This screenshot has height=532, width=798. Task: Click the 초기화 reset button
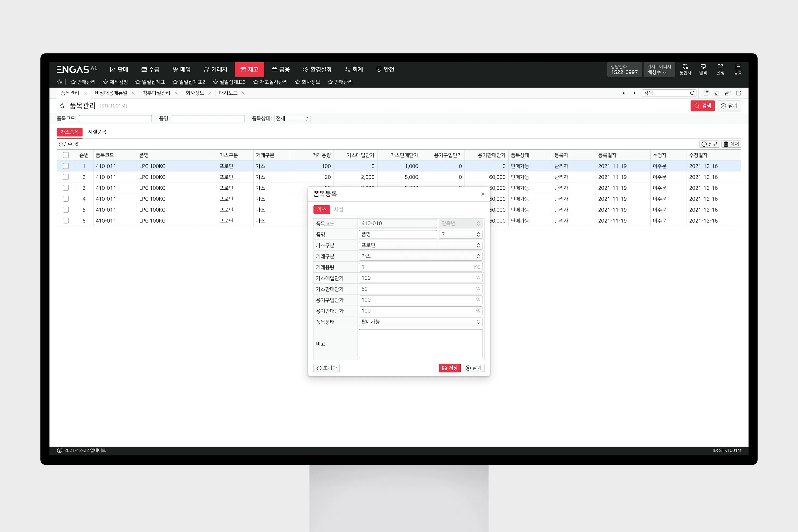(326, 368)
